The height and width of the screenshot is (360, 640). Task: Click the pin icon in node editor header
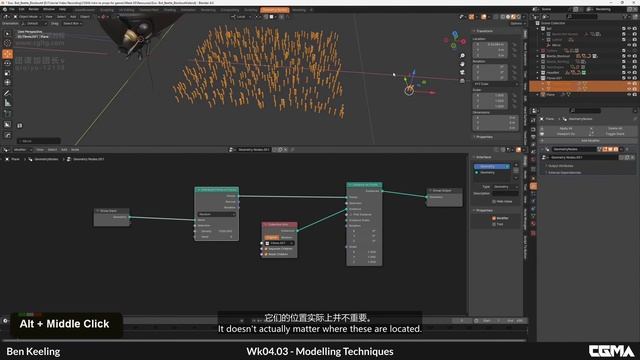point(293,150)
